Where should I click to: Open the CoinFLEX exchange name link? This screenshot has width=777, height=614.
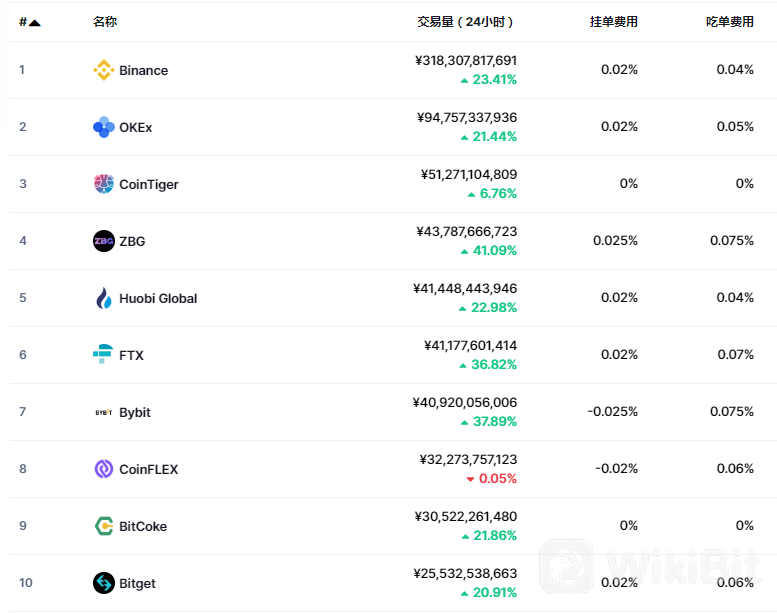coord(148,469)
